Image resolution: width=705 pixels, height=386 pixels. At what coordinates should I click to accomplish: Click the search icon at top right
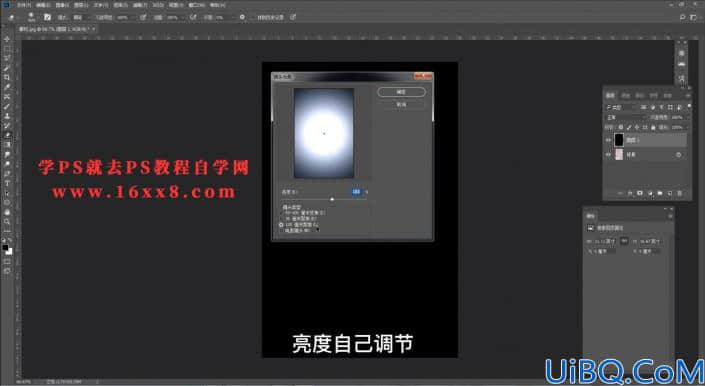pyautogui.click(x=683, y=17)
